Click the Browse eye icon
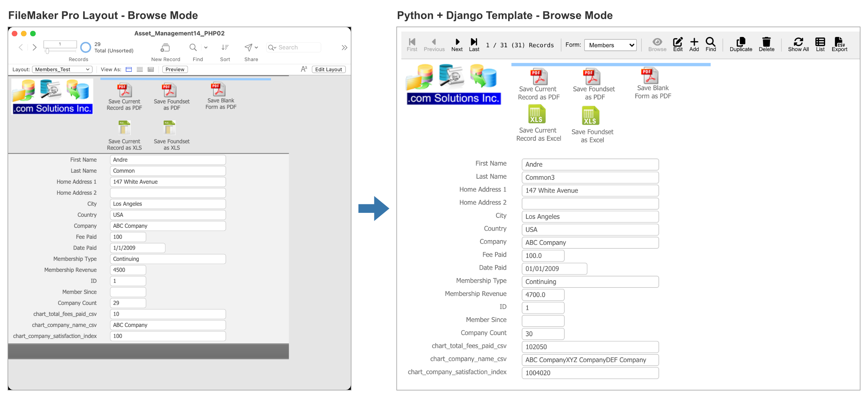Screen dimensions: 868x398 click(x=657, y=42)
